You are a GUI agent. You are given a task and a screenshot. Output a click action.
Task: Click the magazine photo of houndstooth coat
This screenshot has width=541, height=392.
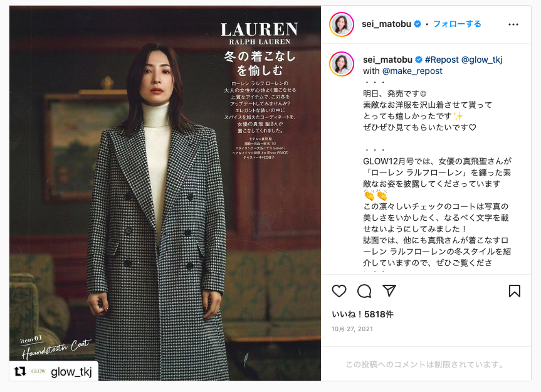click(x=165, y=193)
